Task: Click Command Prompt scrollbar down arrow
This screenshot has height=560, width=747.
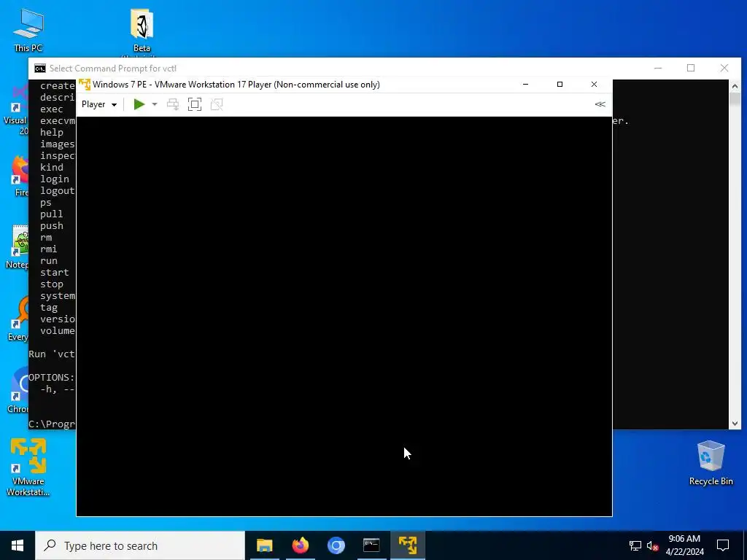Action: (735, 424)
